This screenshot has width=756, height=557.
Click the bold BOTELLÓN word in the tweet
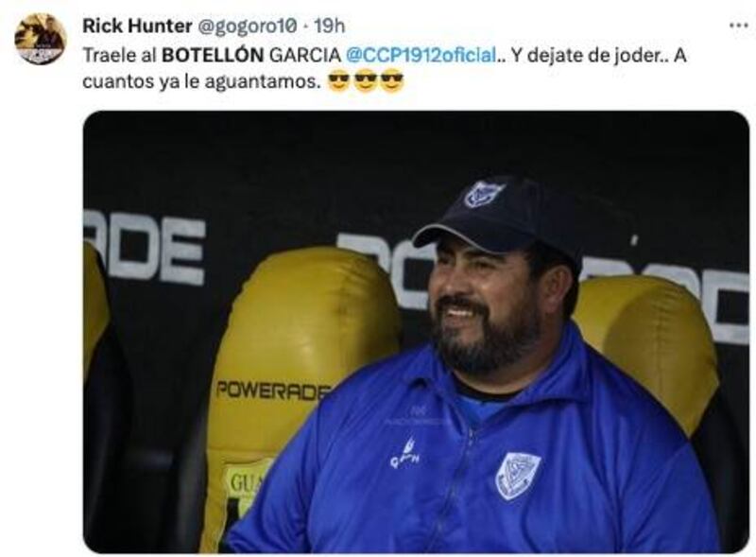click(x=213, y=55)
